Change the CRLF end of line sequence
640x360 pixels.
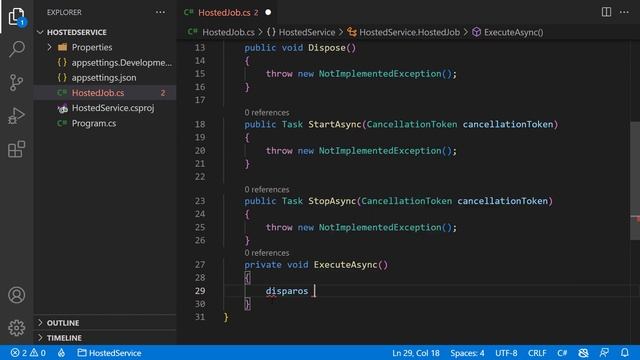(537, 353)
